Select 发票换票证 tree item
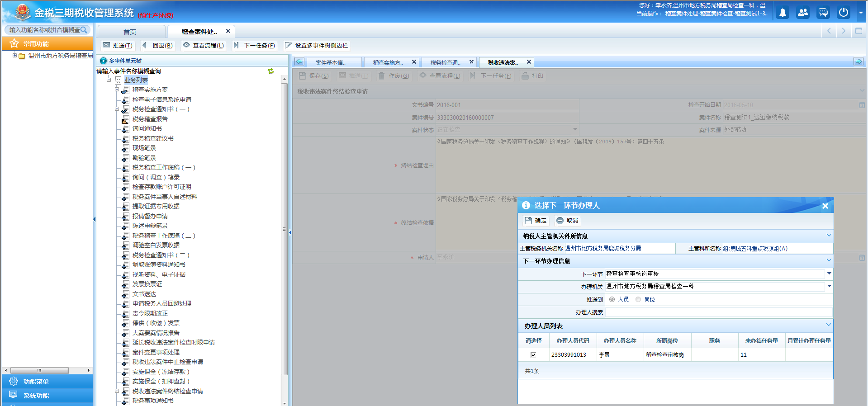Viewport: 868px width, 406px height. 147,284
